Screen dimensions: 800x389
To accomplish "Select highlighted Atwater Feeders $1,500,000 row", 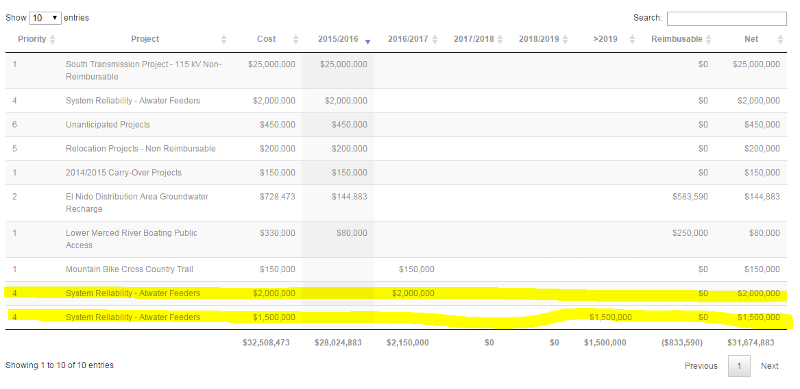I will point(396,317).
